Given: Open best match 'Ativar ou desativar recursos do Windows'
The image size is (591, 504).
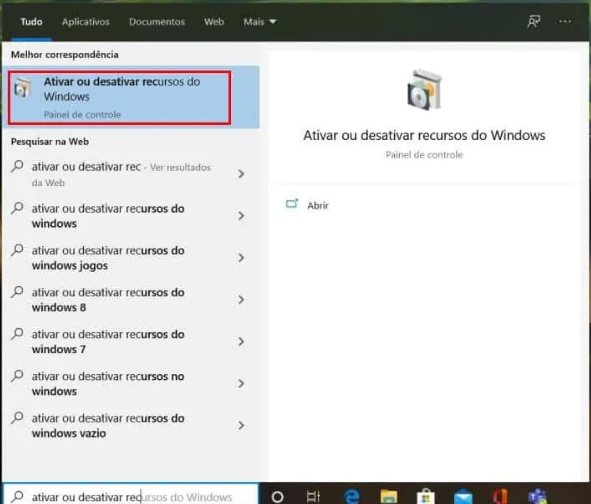Looking at the screenshot, I should 119,97.
